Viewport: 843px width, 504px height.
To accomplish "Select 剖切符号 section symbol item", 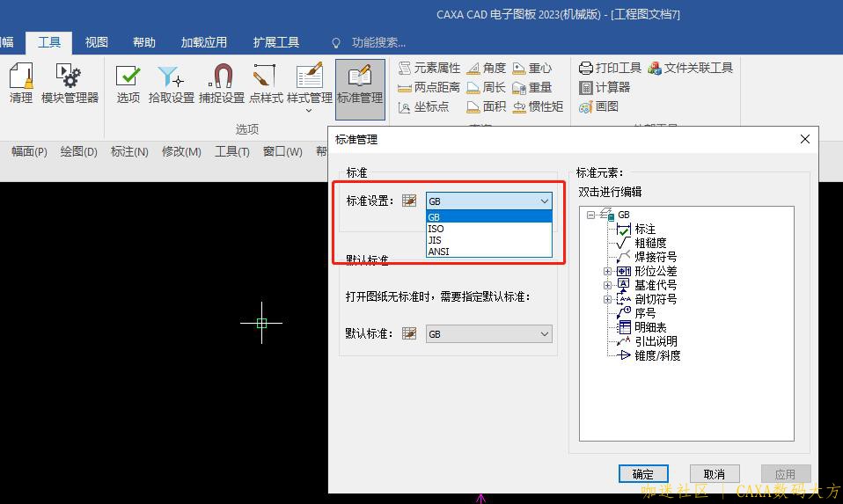I will coord(656,299).
